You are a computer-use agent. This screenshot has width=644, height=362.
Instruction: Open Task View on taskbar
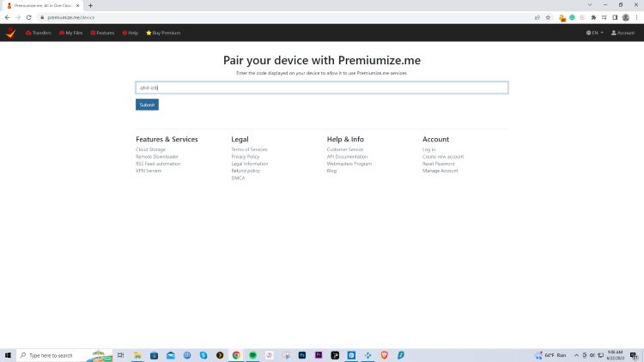click(121, 355)
